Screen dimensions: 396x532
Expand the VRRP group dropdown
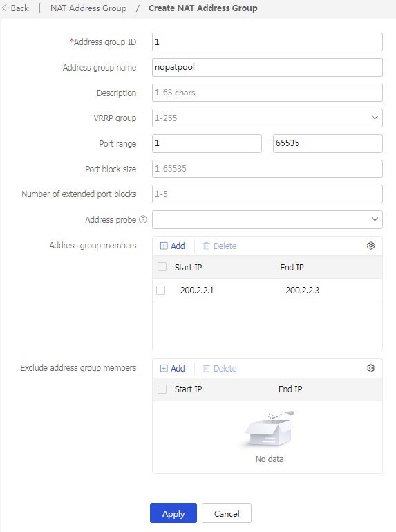click(x=267, y=118)
